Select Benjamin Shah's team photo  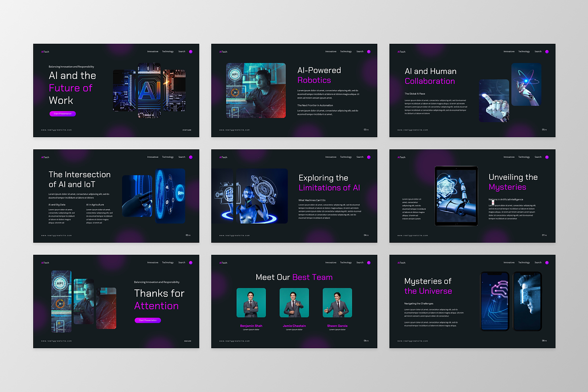tap(251, 302)
